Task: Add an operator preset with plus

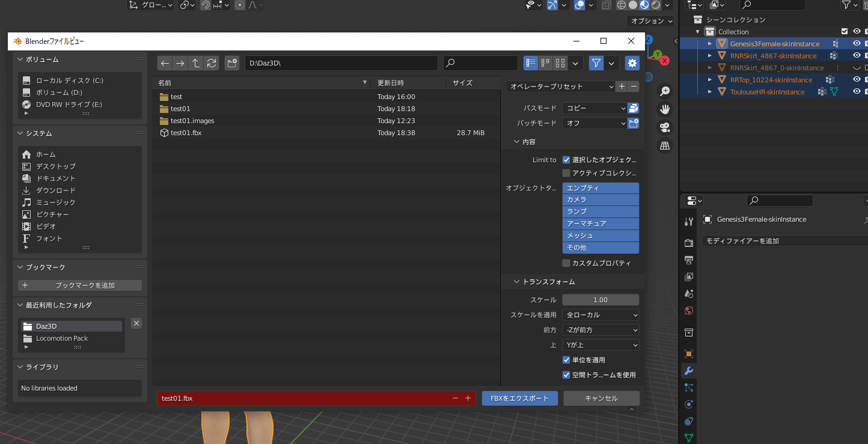Action: tap(622, 87)
